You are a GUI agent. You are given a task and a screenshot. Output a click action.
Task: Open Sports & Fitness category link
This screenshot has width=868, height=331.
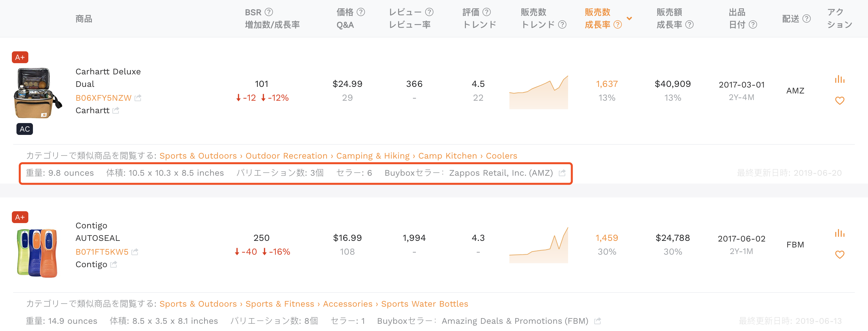tap(280, 304)
